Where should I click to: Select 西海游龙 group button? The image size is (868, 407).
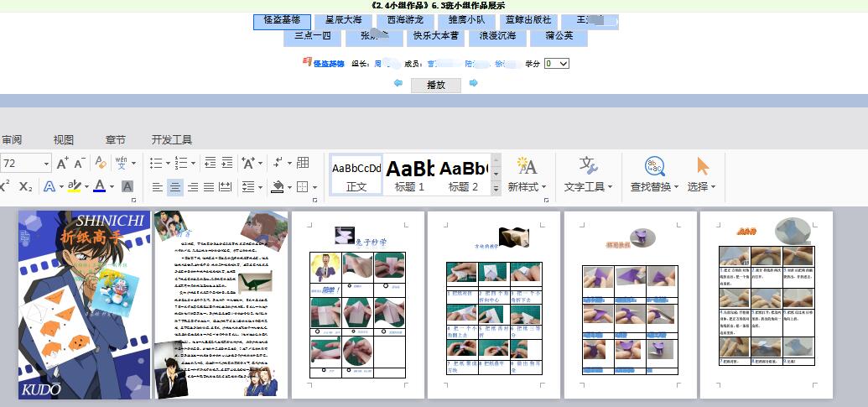click(405, 21)
